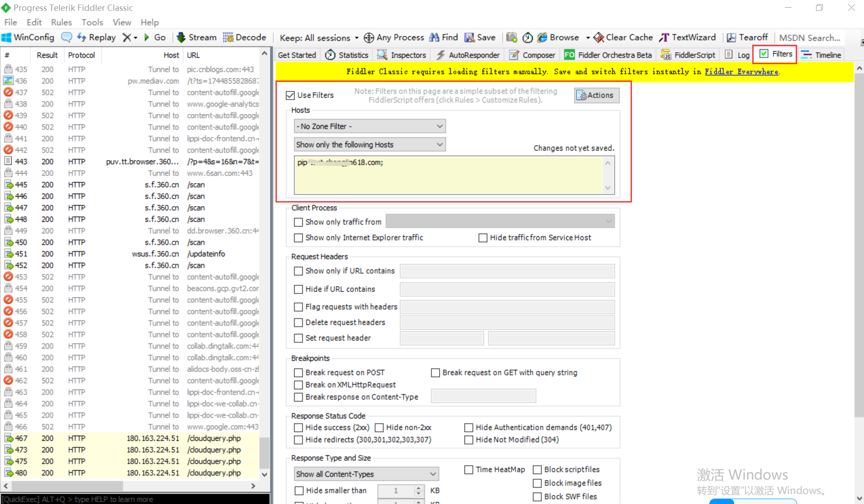Click the screenshot camera icon
864x504 pixels.
(512, 38)
